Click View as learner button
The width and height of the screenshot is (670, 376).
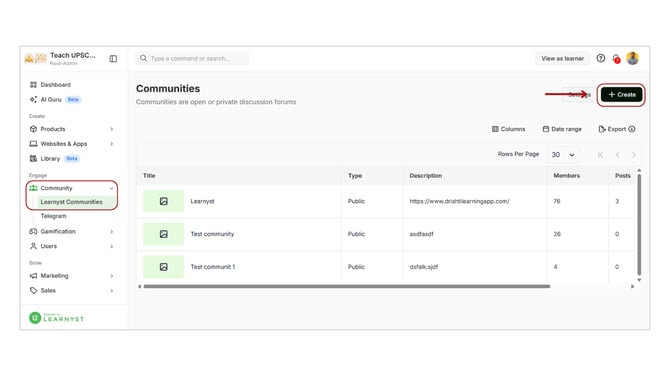[x=562, y=59]
